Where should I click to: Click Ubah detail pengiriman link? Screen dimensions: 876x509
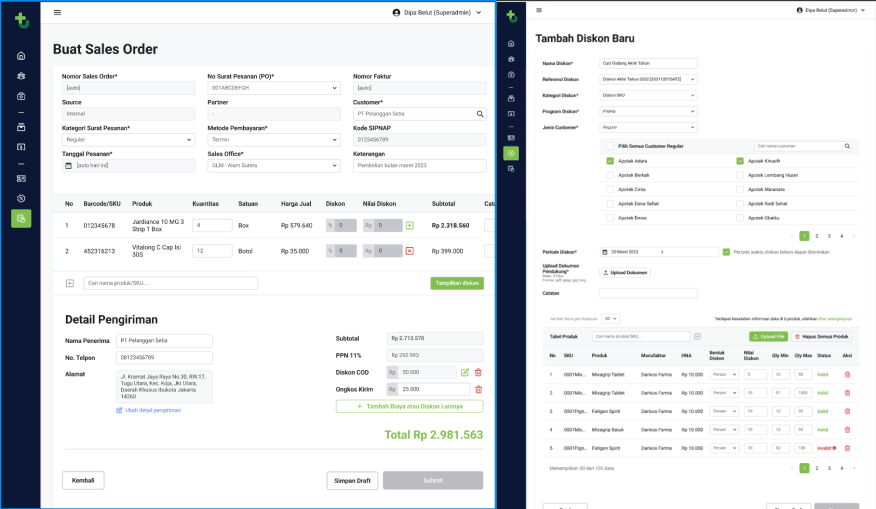149,410
